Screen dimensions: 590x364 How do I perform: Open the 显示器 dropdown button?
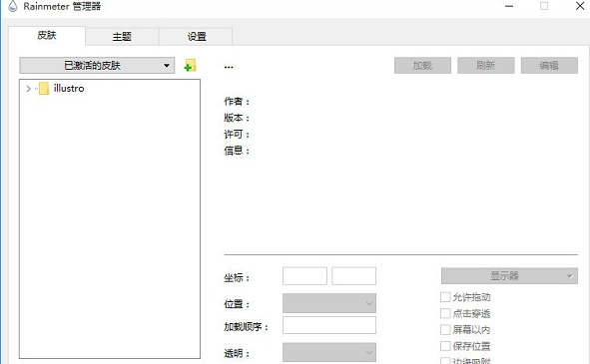[509, 276]
